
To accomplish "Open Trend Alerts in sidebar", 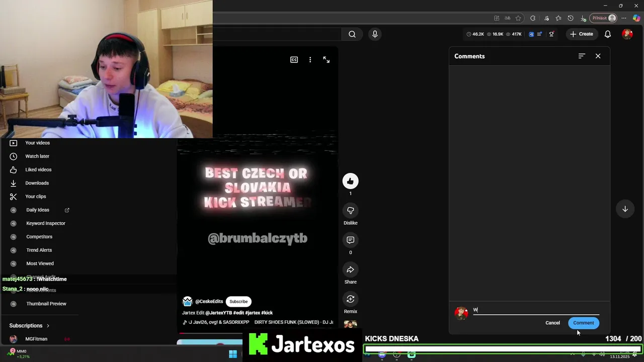I will [x=40, y=250].
